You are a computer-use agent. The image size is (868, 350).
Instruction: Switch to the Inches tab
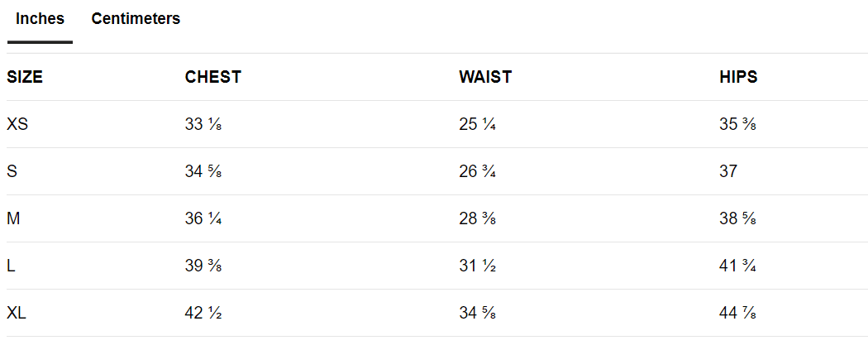pos(40,19)
